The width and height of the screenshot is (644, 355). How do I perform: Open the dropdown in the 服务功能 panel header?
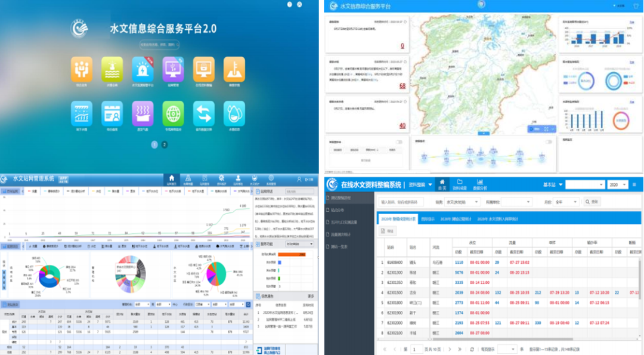pyautogui.click(x=299, y=244)
